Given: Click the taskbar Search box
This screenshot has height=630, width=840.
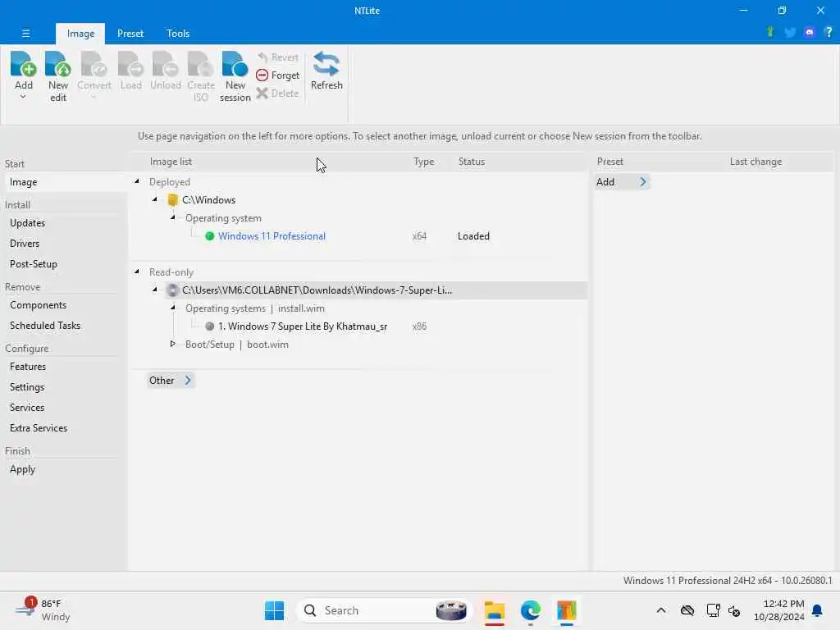Looking at the screenshot, I should 384,610.
